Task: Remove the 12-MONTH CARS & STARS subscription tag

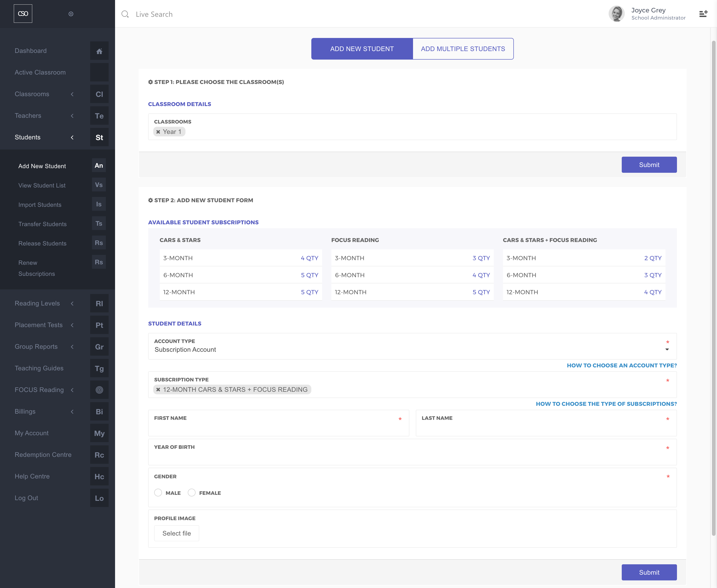Action: [158, 389]
